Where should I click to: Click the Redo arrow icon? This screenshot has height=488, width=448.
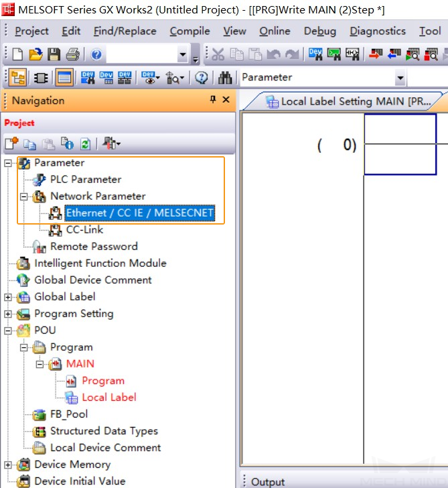pyautogui.click(x=292, y=54)
